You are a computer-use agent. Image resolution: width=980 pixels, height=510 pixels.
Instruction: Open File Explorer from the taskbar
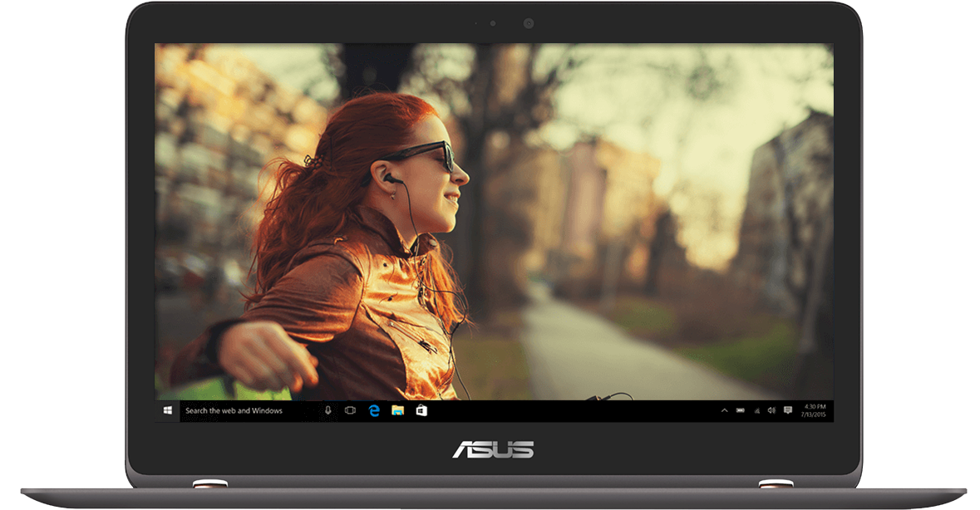(397, 410)
